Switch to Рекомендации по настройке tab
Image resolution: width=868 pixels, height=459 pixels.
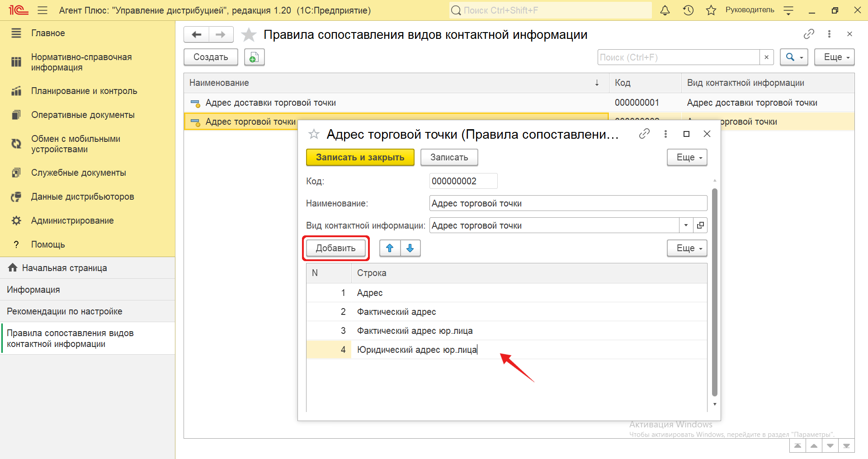(87, 311)
